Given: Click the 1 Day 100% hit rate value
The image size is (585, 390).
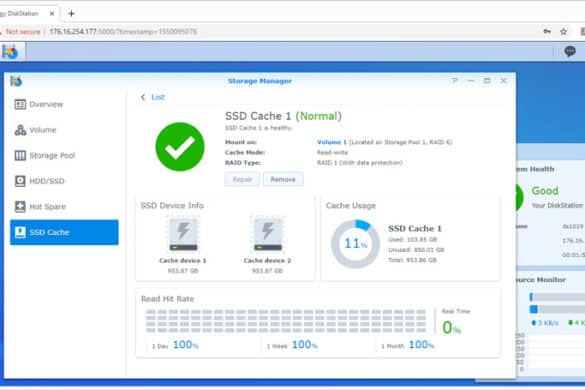Looking at the screenshot, I should (x=185, y=345).
